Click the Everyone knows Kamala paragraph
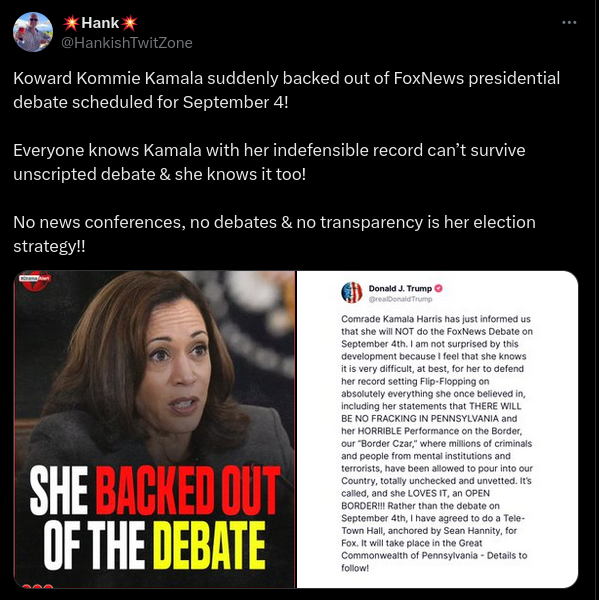 click(x=269, y=162)
